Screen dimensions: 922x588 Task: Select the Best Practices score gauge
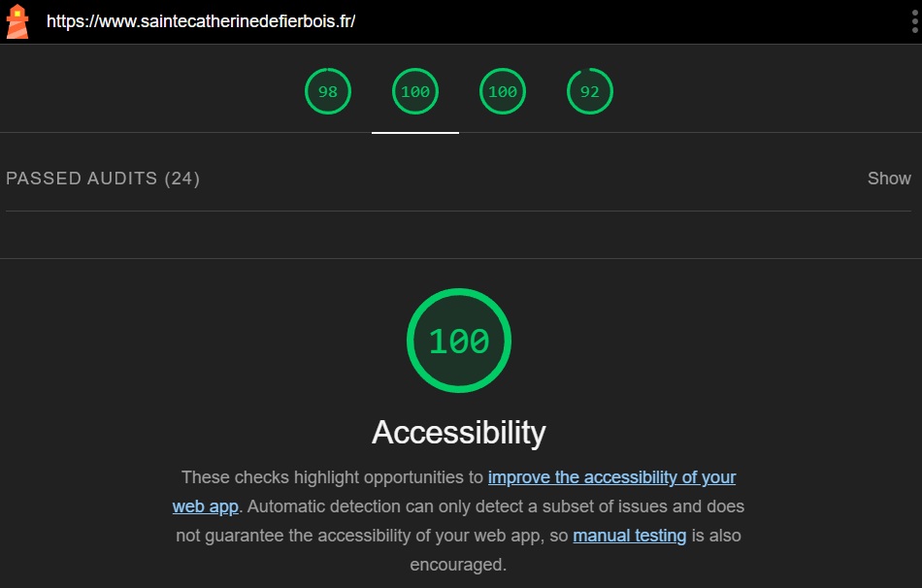pos(502,91)
